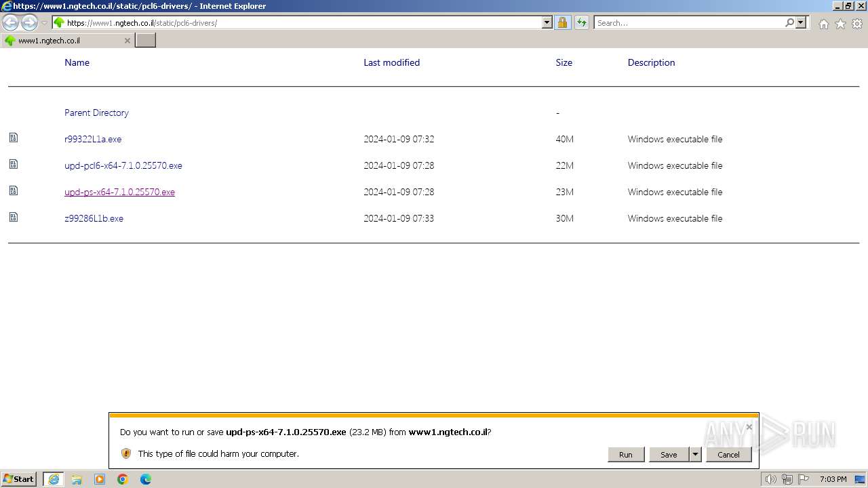
Task: Open the media player taskbar icon
Action: (x=100, y=479)
